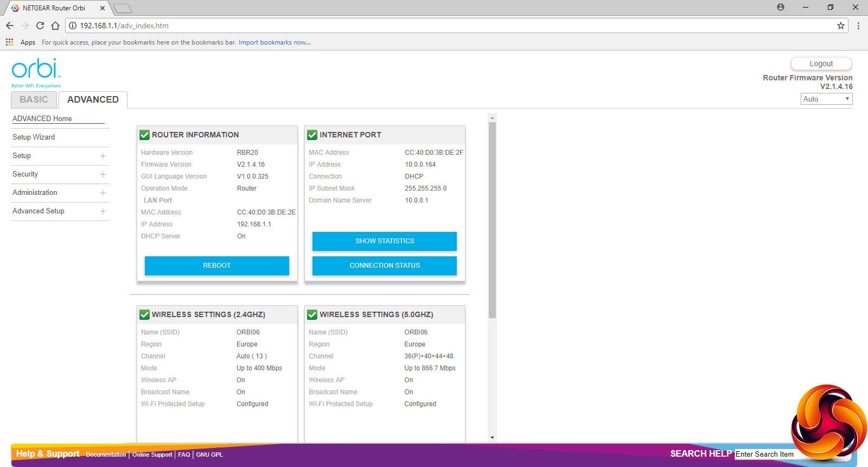Select the Security sidebar item label
This screenshot has width=868, height=467.
pyautogui.click(x=25, y=174)
